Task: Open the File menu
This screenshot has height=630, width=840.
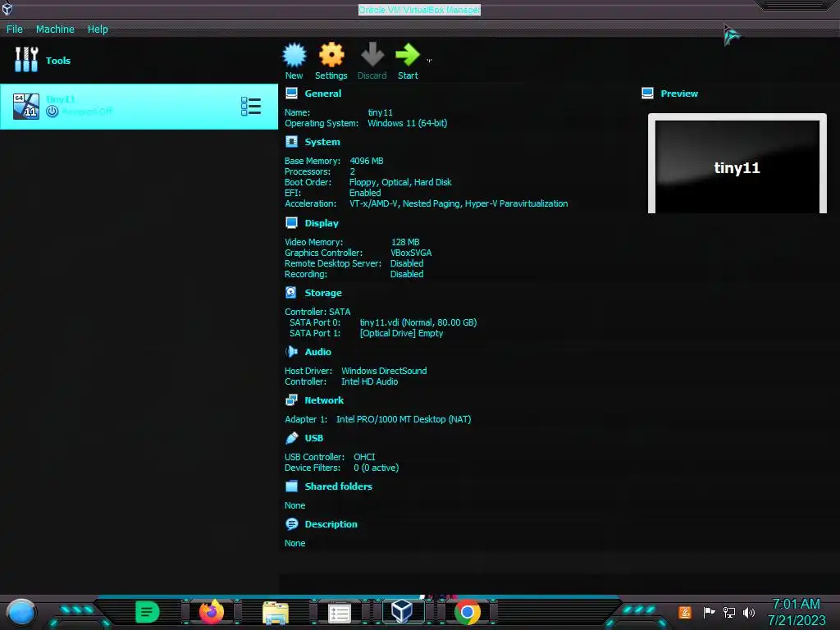Action: (x=15, y=29)
